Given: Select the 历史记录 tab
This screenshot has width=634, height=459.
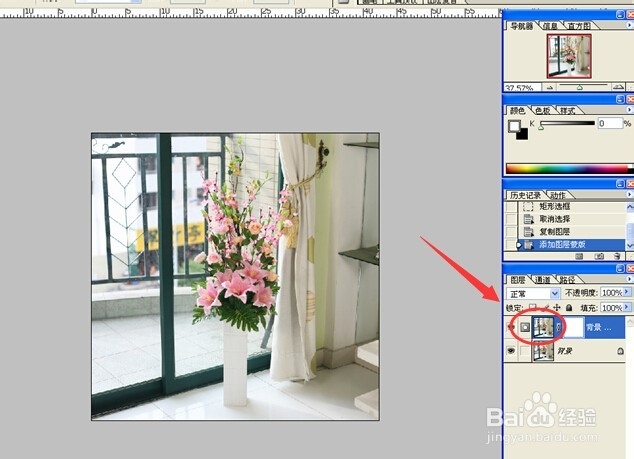Looking at the screenshot, I should [525, 195].
